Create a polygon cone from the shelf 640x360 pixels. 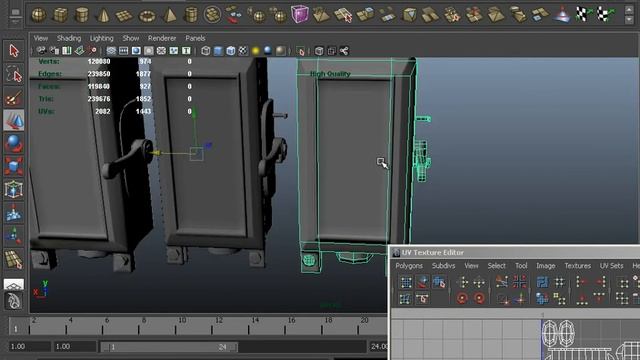103,16
